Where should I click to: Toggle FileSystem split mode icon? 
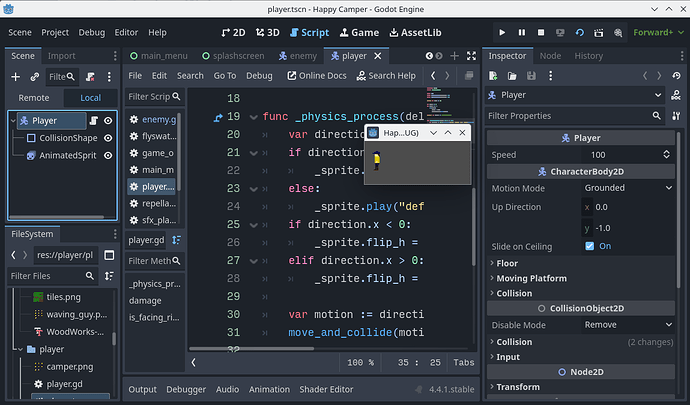coord(109,255)
